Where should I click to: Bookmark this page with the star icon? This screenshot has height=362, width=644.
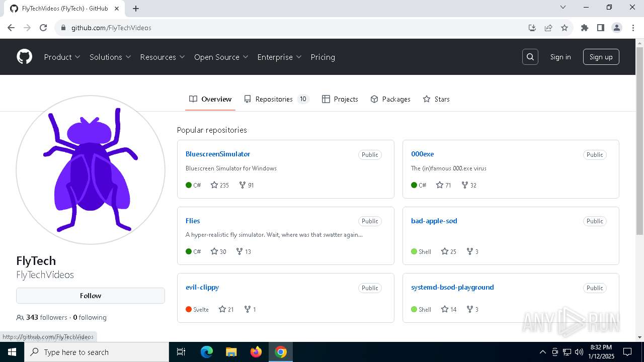pyautogui.click(x=565, y=28)
